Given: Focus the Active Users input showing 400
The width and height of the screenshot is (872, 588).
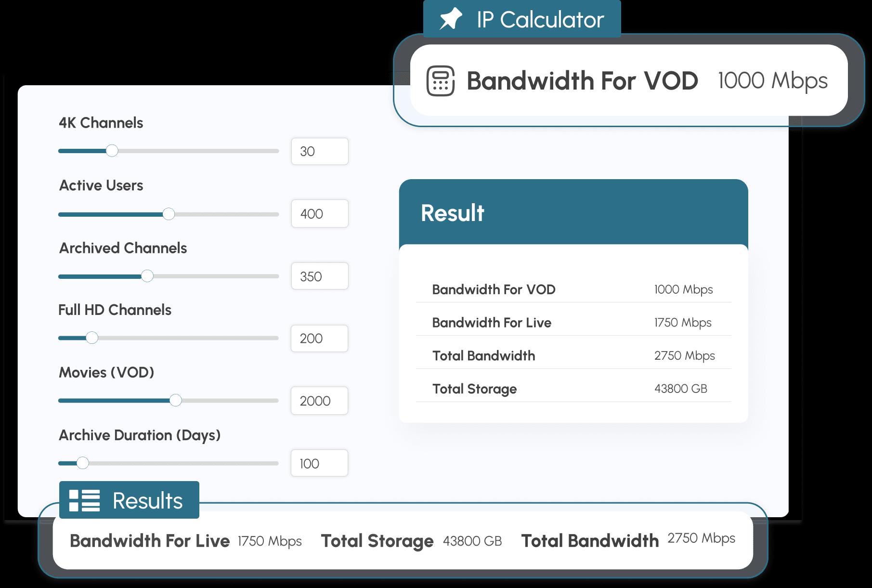Looking at the screenshot, I should [320, 214].
